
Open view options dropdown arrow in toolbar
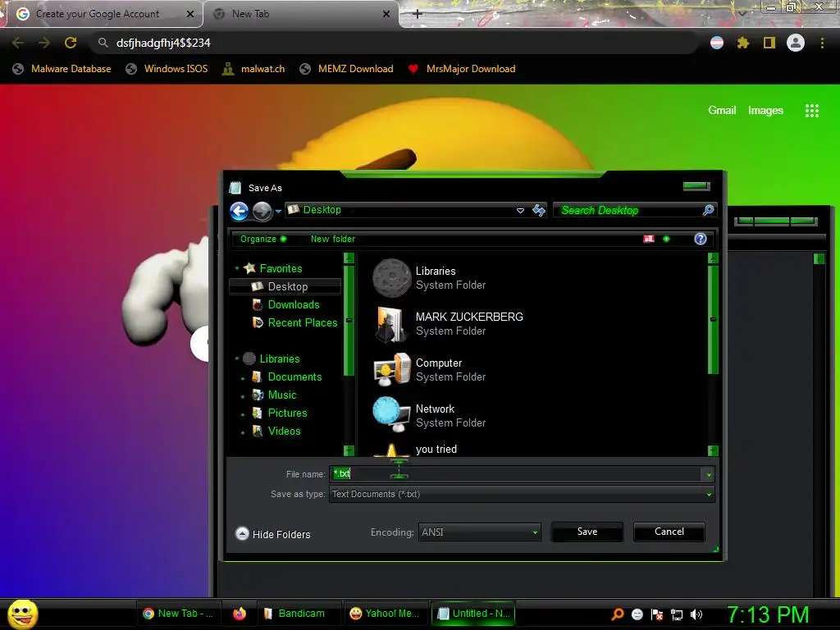click(x=666, y=239)
